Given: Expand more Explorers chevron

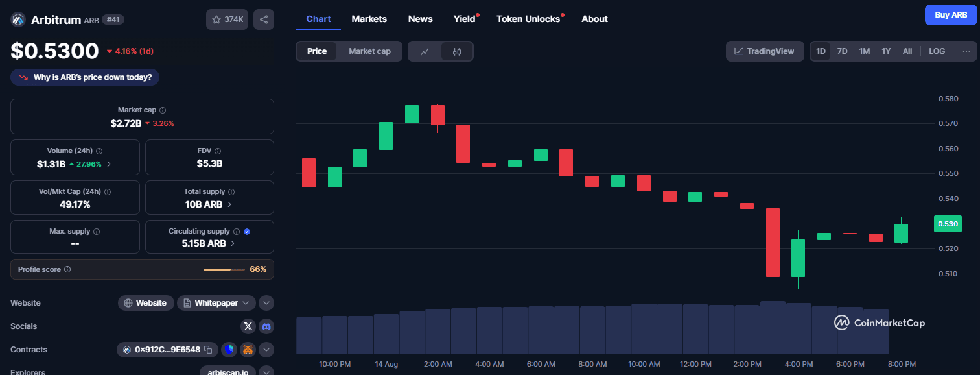Looking at the screenshot, I should [266, 372].
